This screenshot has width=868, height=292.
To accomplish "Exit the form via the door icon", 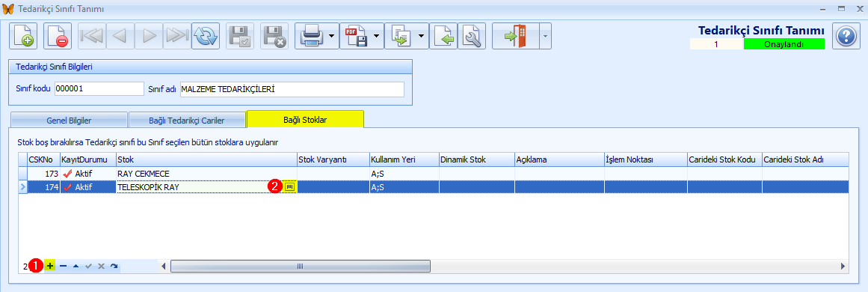I will click(x=515, y=37).
